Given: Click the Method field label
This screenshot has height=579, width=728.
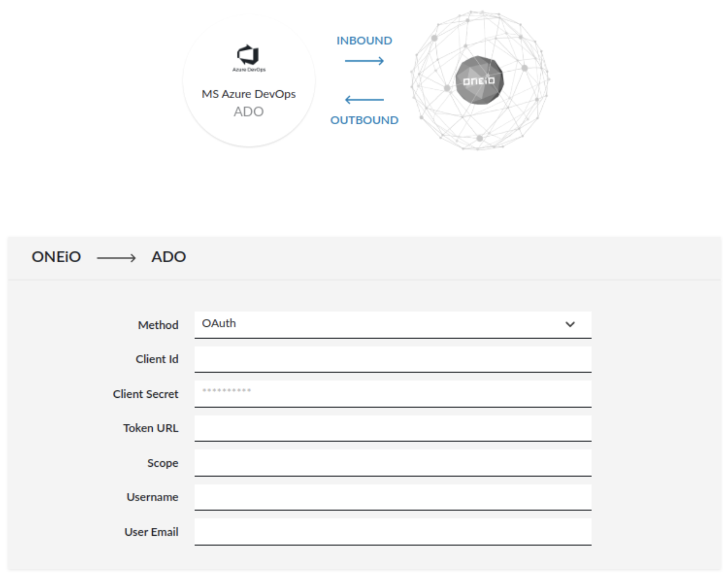Looking at the screenshot, I should click(158, 325).
